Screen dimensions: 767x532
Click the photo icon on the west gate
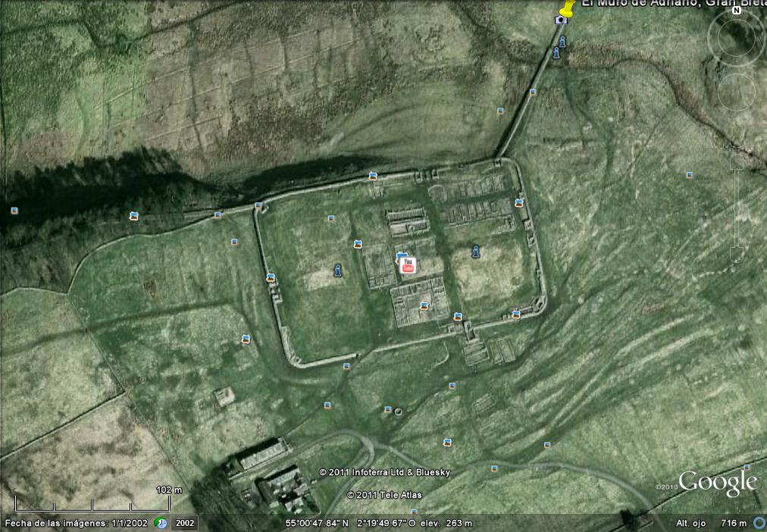point(271,277)
